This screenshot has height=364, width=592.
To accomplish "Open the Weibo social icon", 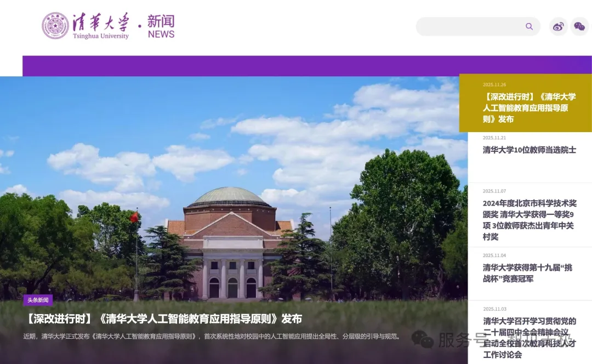I will pyautogui.click(x=558, y=26).
